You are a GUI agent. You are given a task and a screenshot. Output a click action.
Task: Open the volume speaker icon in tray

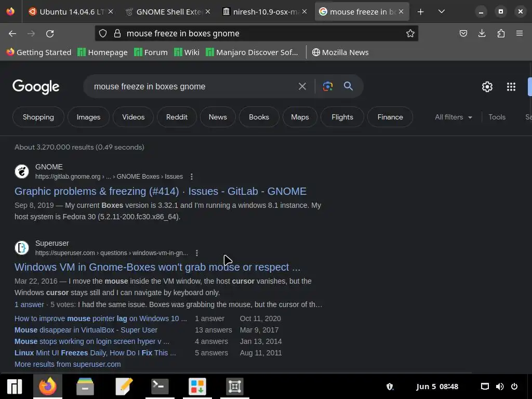[500, 387]
